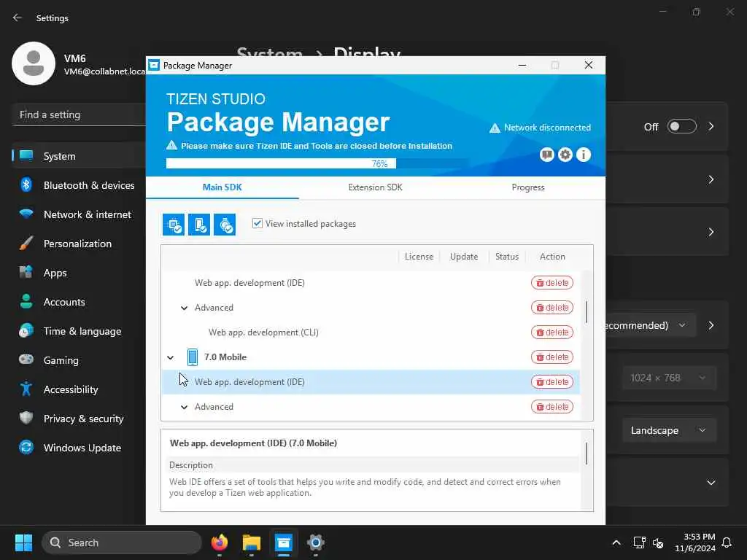Click the Action column header

click(552, 257)
